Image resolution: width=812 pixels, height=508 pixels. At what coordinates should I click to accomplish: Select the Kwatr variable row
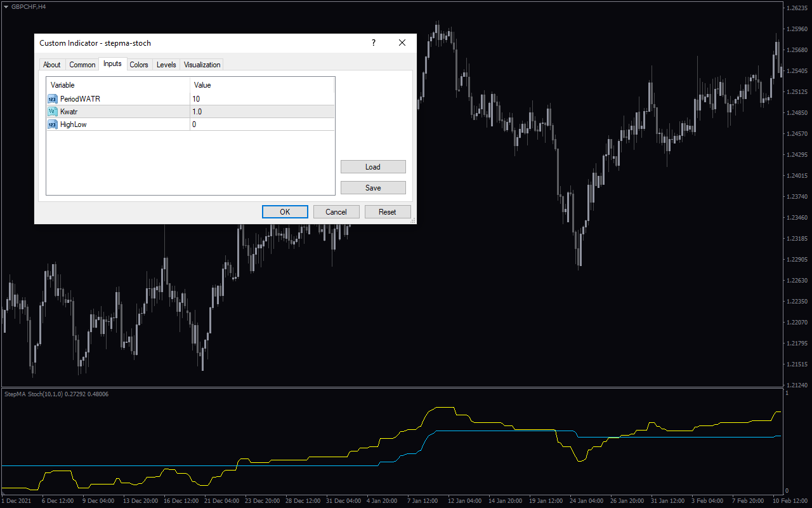click(x=190, y=112)
